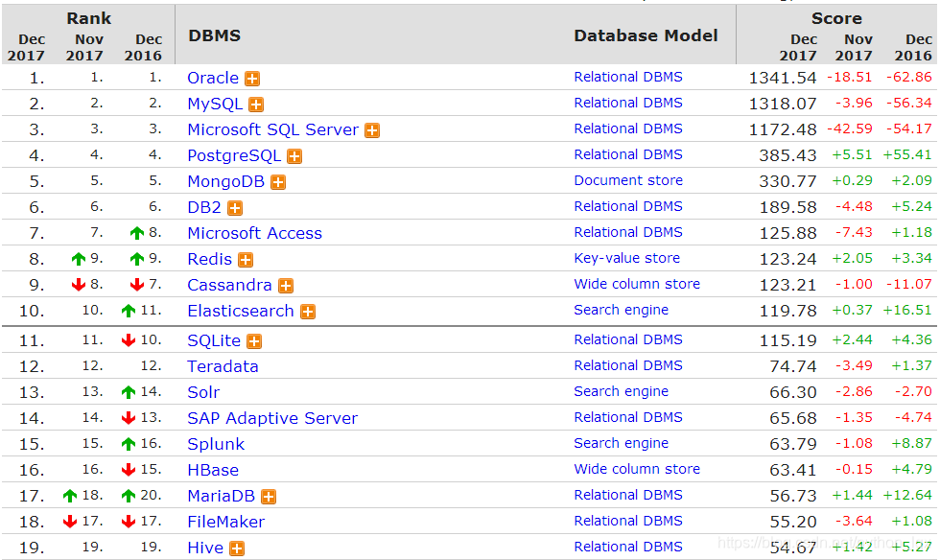This screenshot has width=940, height=560.
Task: Open the MariaDB link
Action: pyautogui.click(x=222, y=496)
